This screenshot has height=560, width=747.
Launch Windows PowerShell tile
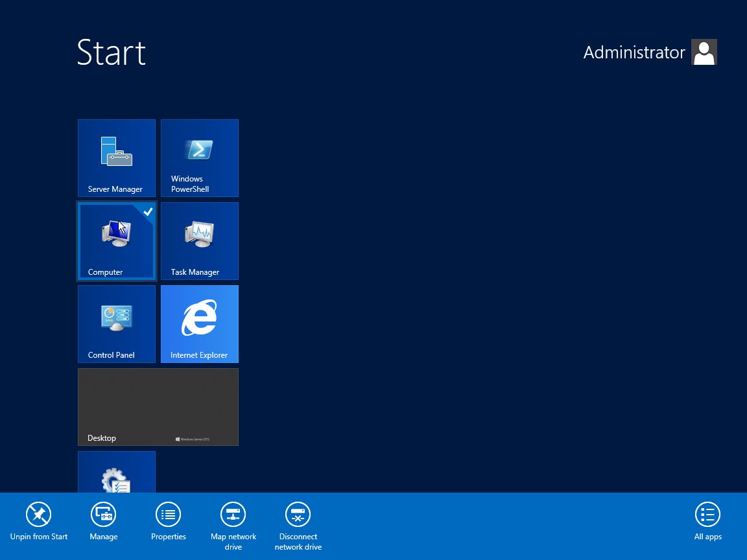pyautogui.click(x=200, y=158)
